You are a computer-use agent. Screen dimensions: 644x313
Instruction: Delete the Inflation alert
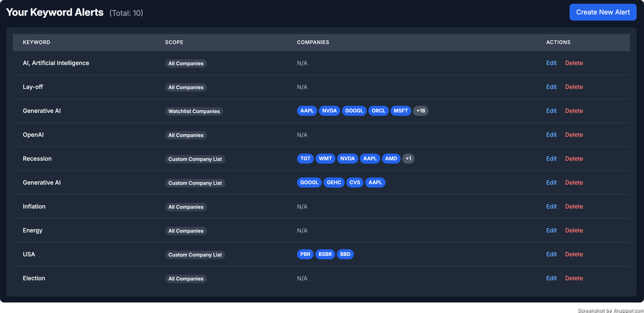574,206
